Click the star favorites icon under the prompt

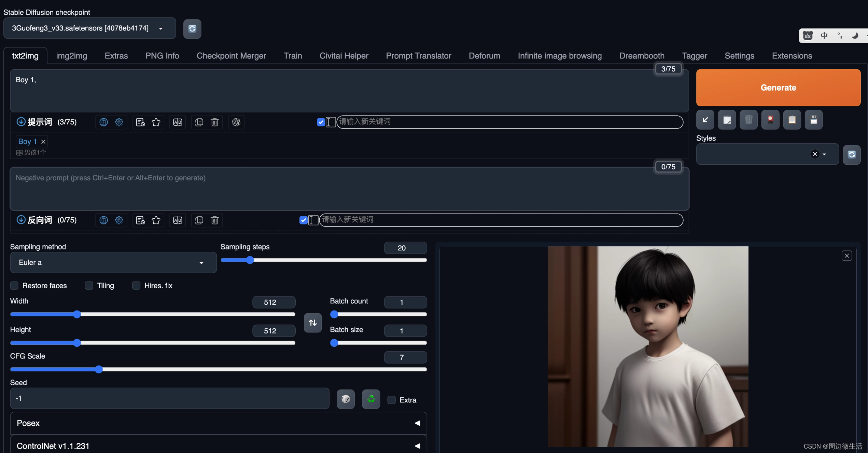pos(156,122)
